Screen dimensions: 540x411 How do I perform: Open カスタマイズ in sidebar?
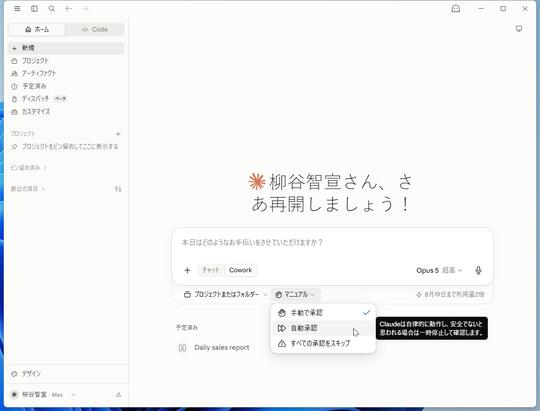pyautogui.click(x=66, y=112)
